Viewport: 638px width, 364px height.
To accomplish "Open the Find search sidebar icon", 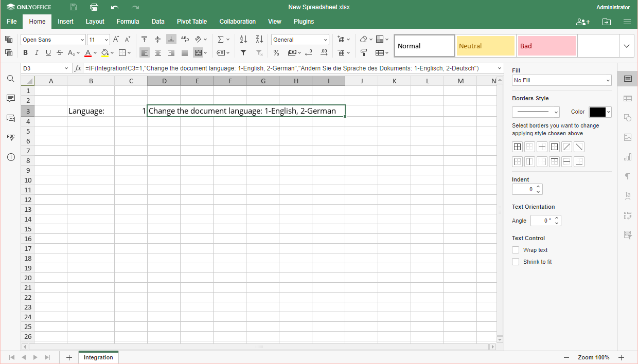I will [x=11, y=79].
